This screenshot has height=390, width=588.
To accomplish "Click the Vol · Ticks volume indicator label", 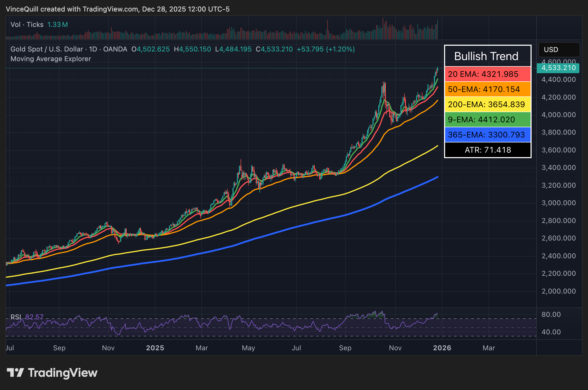I will (27, 24).
